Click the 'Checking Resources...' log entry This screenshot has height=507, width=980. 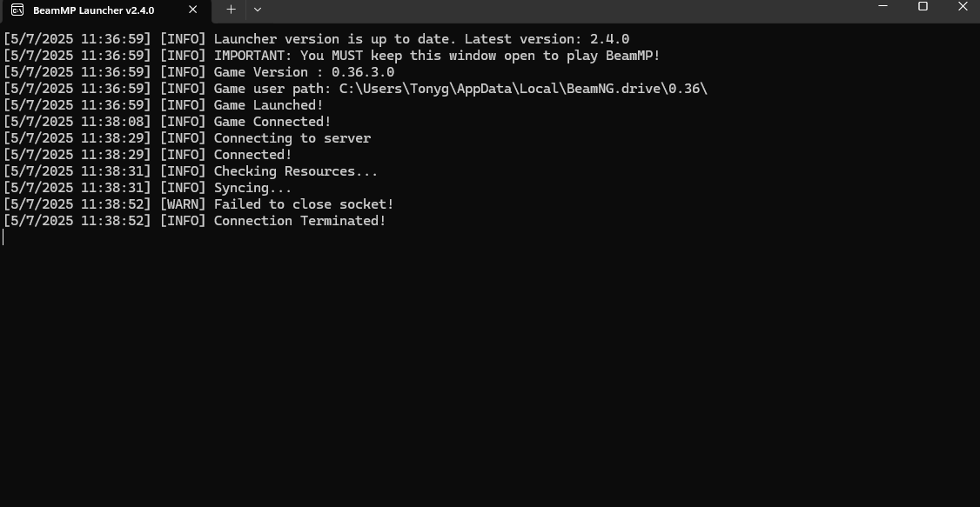click(x=296, y=171)
